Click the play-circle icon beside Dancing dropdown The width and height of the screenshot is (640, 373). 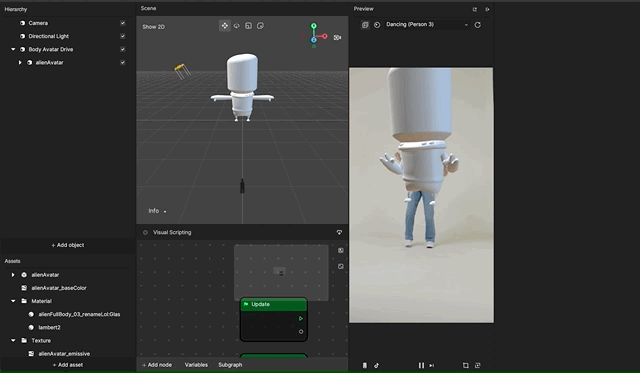377,25
